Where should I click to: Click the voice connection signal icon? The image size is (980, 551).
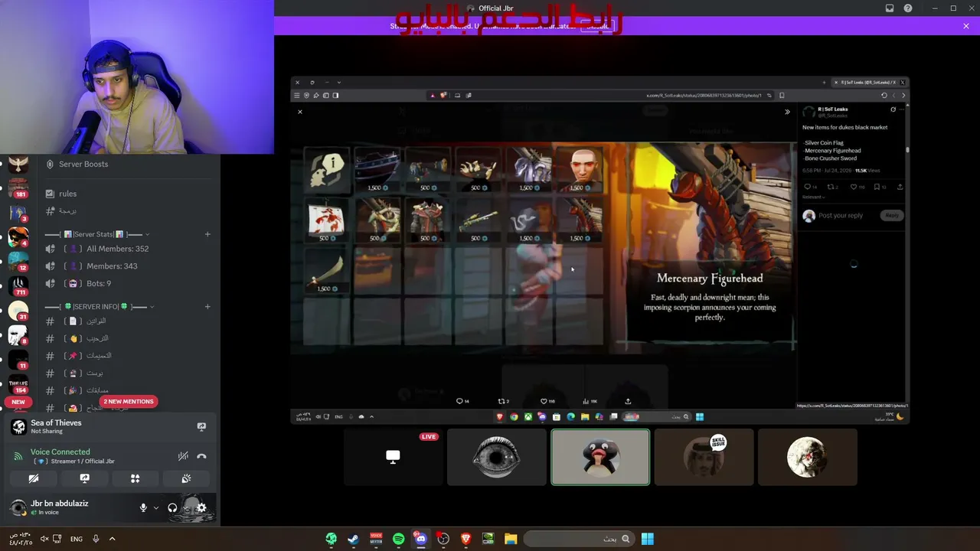[18, 456]
